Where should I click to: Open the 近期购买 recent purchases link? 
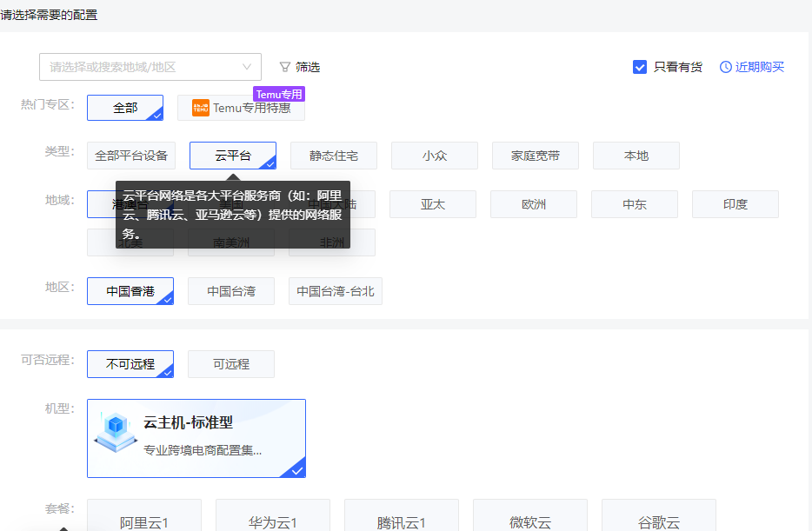pyautogui.click(x=752, y=67)
